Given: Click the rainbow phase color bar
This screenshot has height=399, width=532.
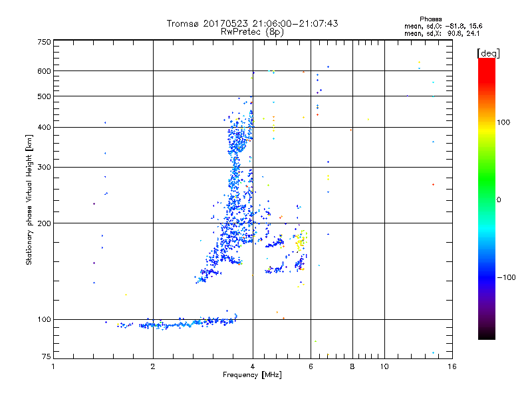Looking at the screenshot, I should [x=487, y=199].
